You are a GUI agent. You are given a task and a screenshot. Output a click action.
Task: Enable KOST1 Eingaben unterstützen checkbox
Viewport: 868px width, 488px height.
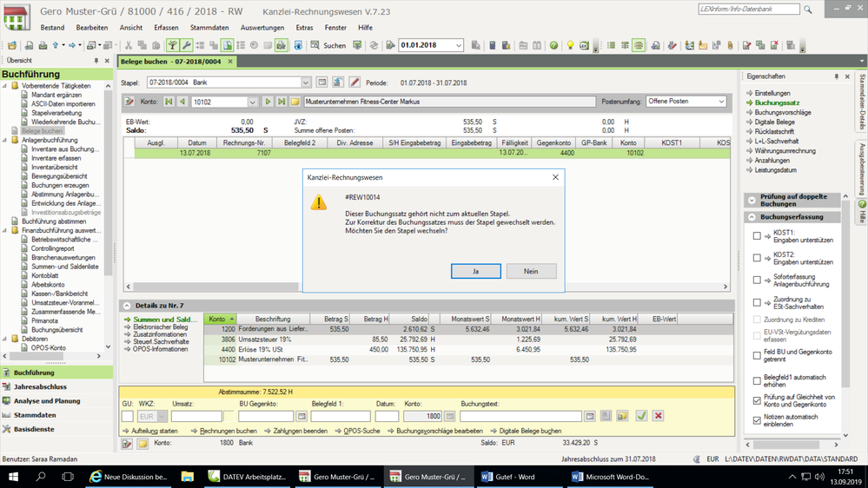(757, 236)
